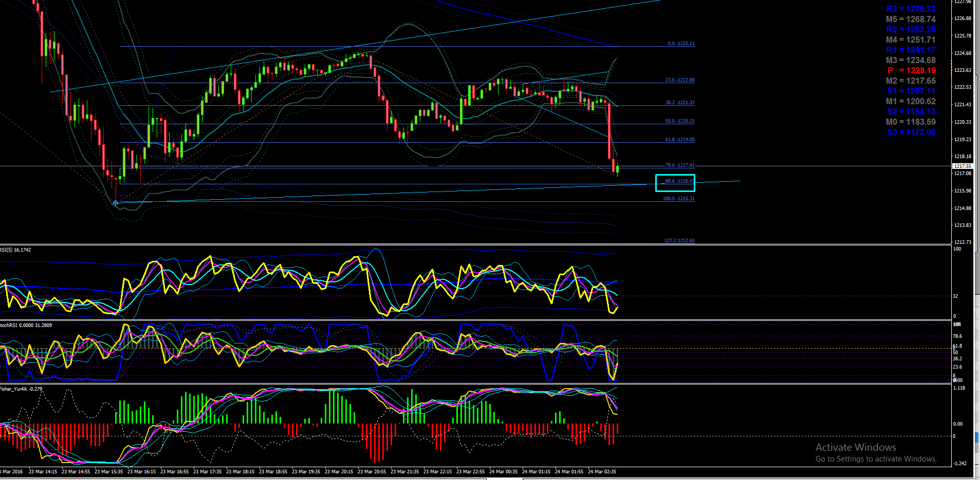Screen dimensions: 980x480
Task: Click the current price tag 1217.55
Action: pos(963,166)
